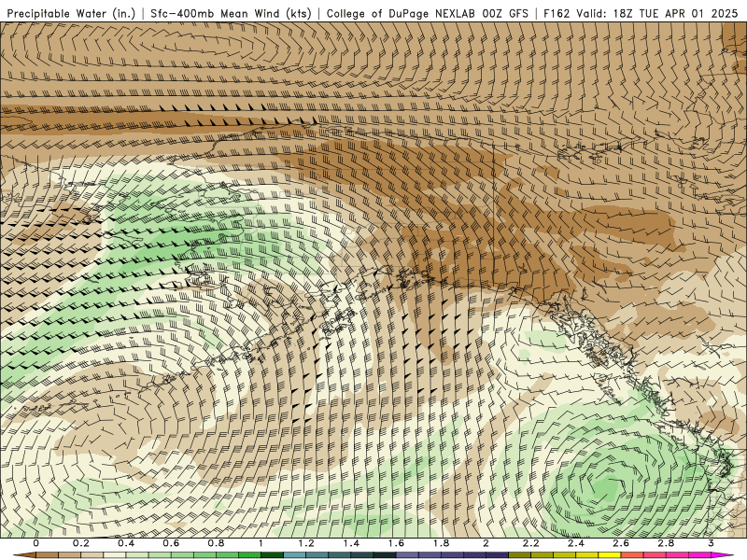
Task: Select the orange-red swatch below the 2.6 label
Action: [x=632, y=555]
